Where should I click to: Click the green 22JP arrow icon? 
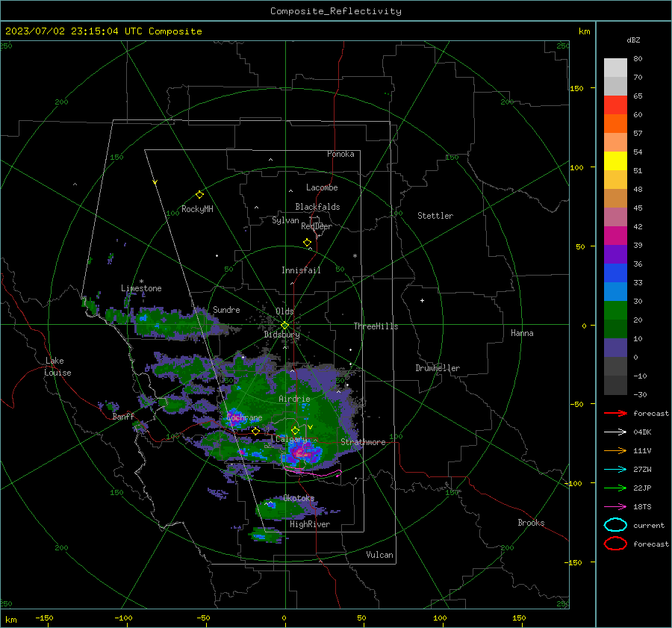(615, 488)
